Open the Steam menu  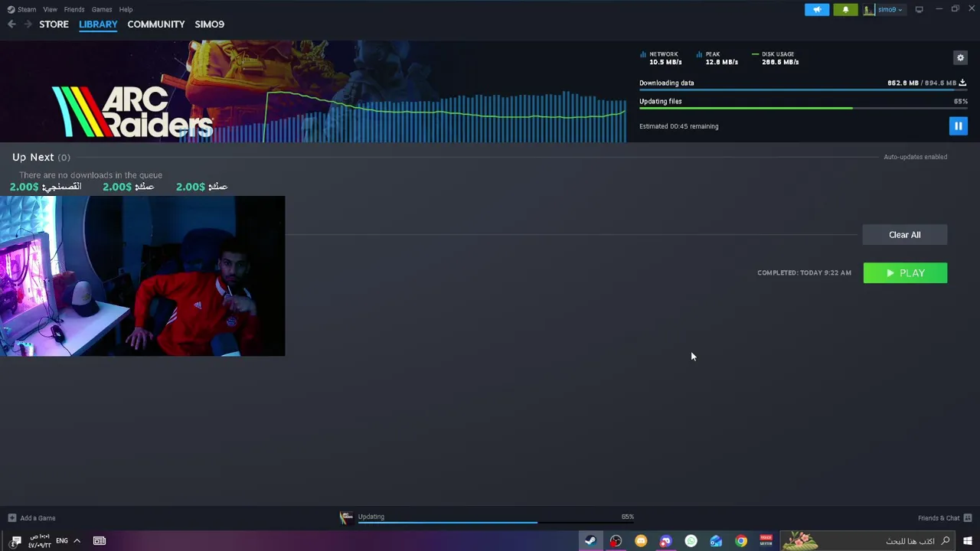tap(22, 9)
